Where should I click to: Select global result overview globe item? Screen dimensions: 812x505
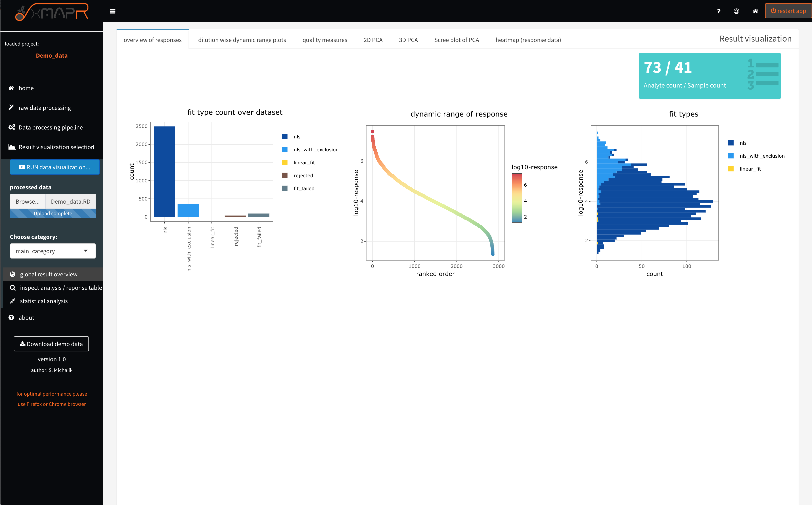coord(48,274)
